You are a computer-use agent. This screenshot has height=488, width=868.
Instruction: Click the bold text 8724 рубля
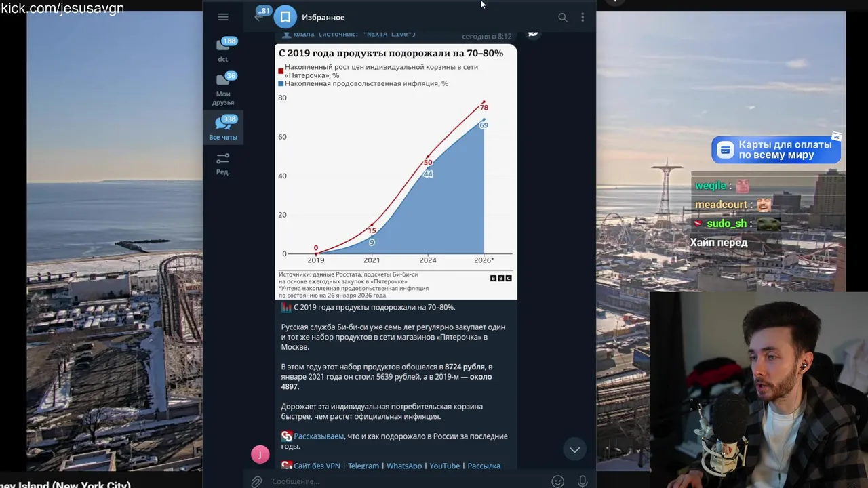pos(465,367)
